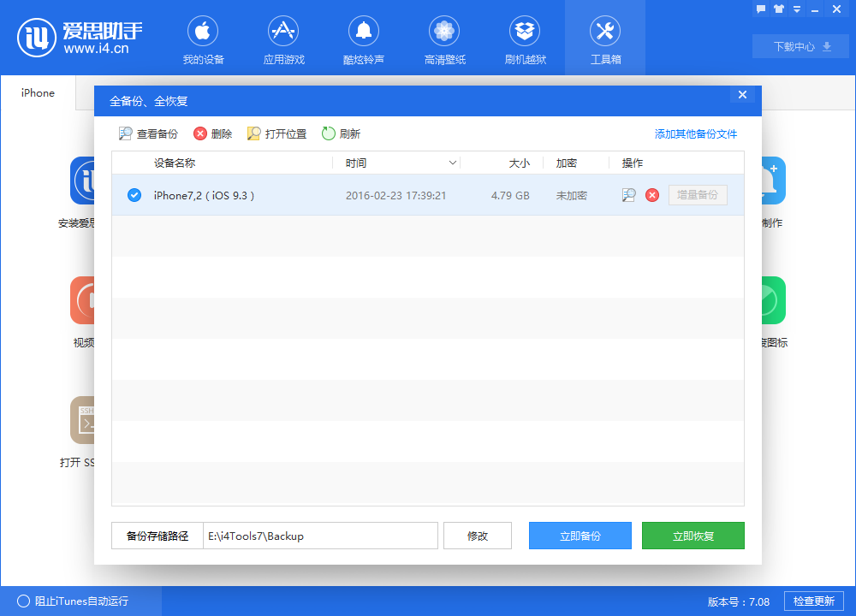Open the 刷机越狱 jailbreak section
Image resolution: width=856 pixels, height=616 pixels.
point(525,38)
